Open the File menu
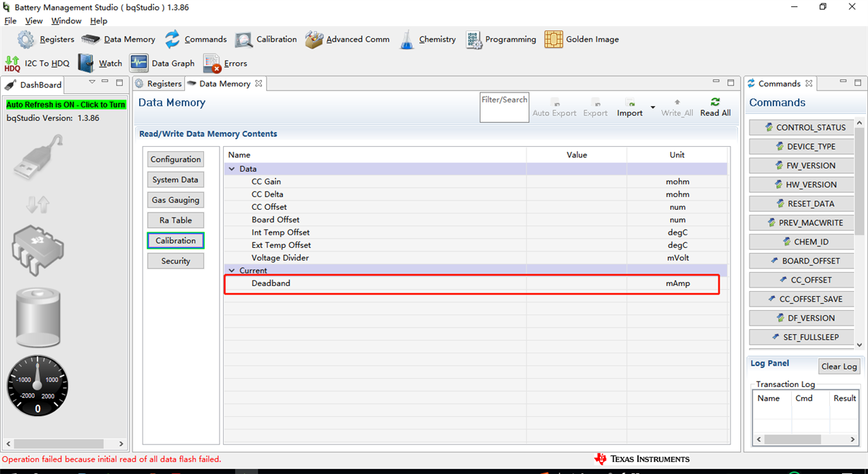 coord(11,21)
